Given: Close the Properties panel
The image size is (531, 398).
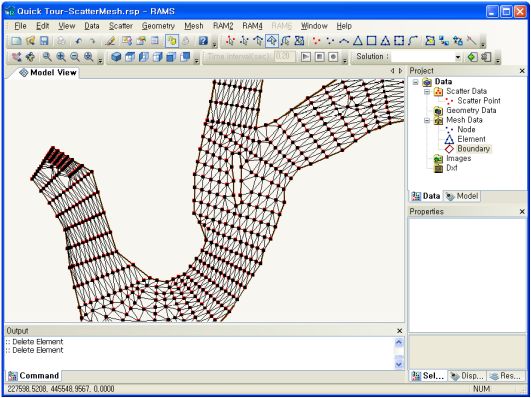Looking at the screenshot, I should click(x=522, y=212).
